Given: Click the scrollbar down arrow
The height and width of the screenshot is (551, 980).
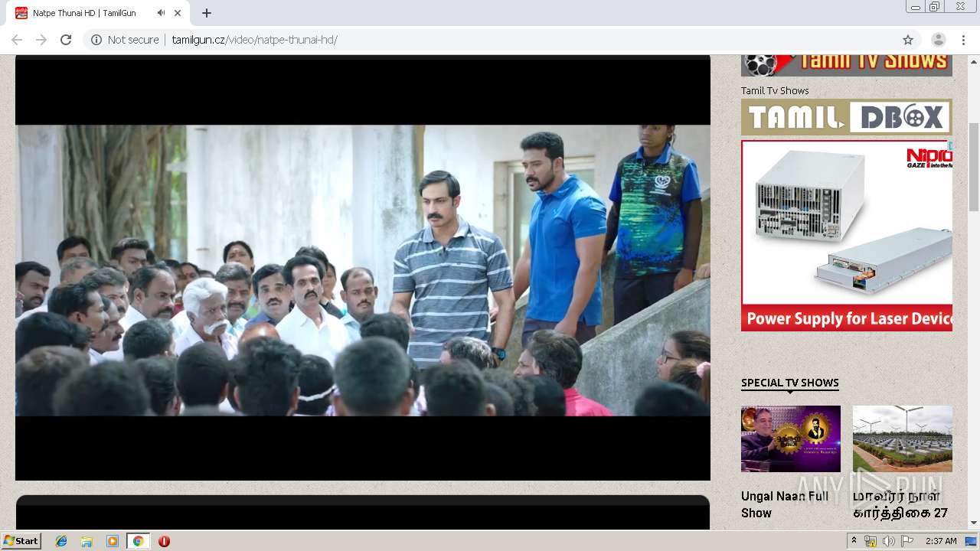Looking at the screenshot, I should pos(974,523).
